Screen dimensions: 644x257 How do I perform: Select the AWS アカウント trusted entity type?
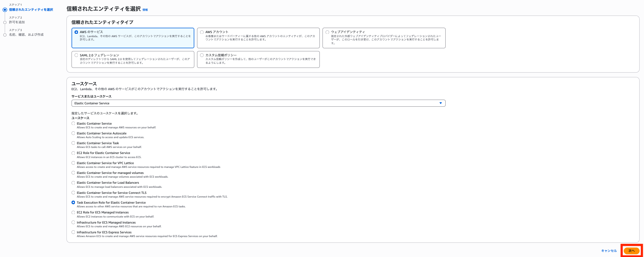(x=202, y=32)
